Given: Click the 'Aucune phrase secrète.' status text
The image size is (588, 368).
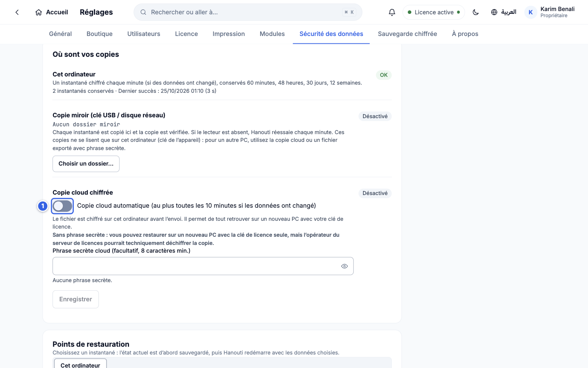Looking at the screenshot, I should pyautogui.click(x=82, y=280).
